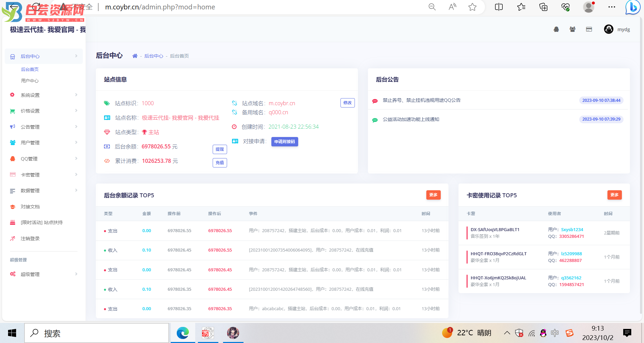
Task: Open the Windows Start menu
Action: 12,333
